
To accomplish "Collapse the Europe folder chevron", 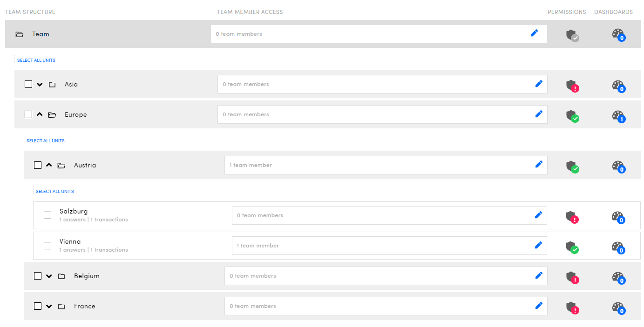I will click(x=40, y=114).
